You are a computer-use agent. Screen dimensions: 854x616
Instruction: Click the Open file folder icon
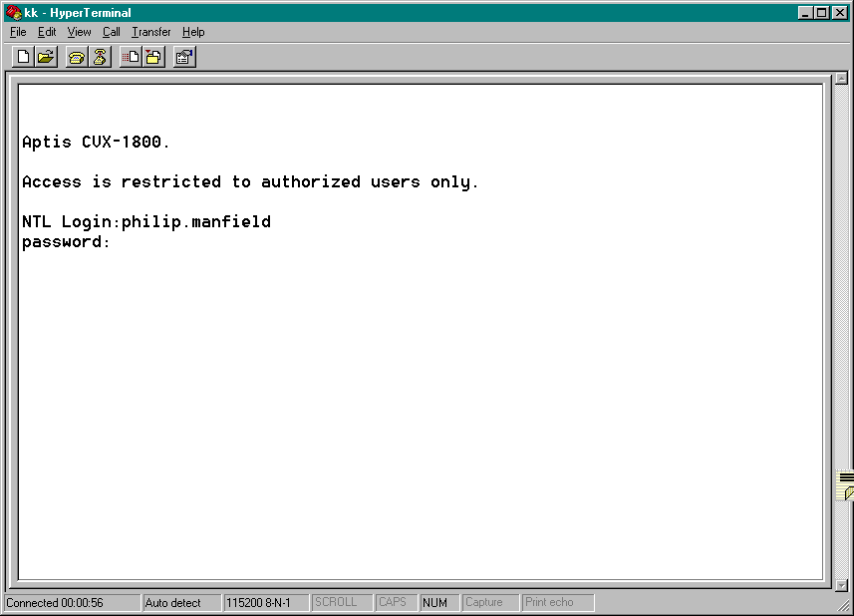(x=46, y=57)
